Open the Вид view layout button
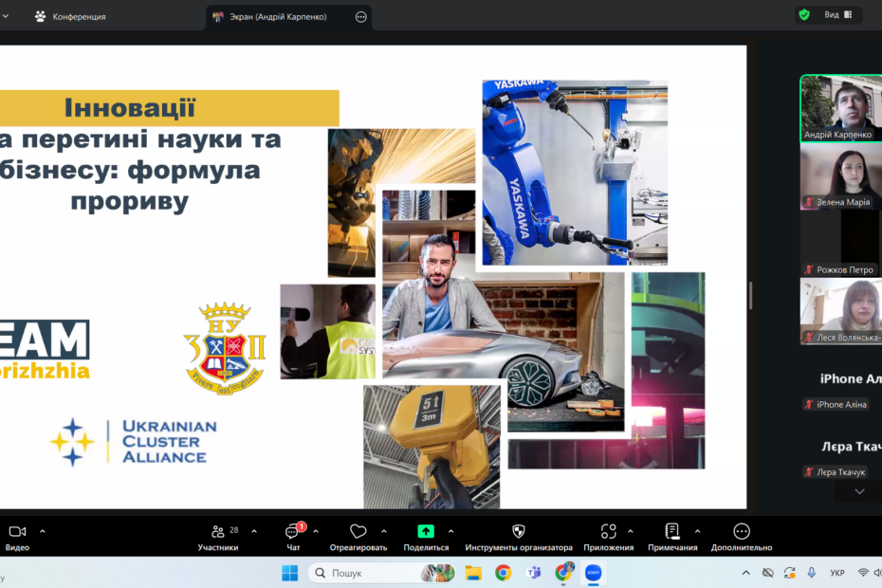The image size is (882, 588). pos(837,15)
